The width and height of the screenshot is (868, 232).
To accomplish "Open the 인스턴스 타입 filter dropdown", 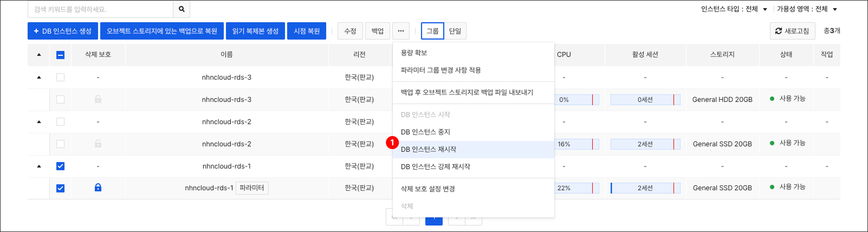I will 734,9.
